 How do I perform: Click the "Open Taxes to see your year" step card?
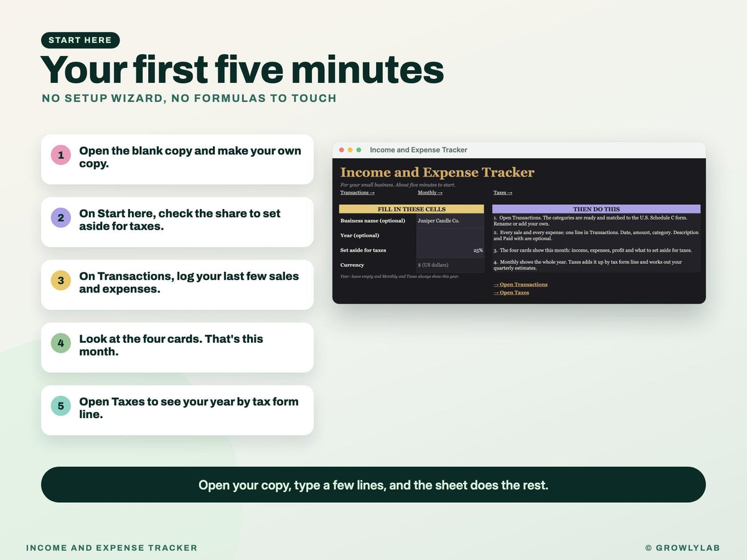click(177, 410)
